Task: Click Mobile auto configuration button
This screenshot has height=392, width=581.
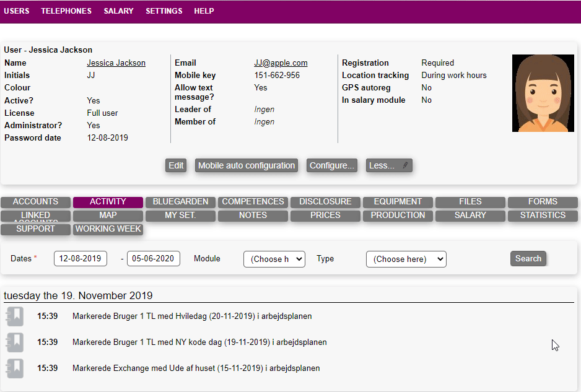Action: (x=246, y=165)
